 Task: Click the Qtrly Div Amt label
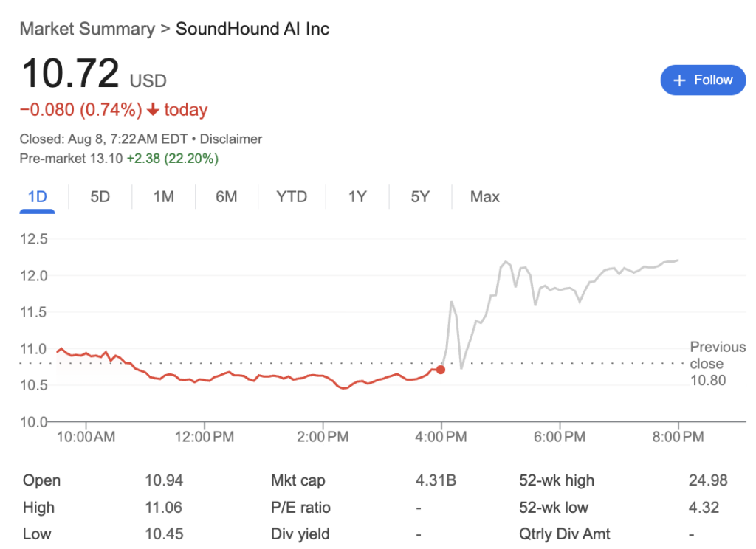point(565,534)
